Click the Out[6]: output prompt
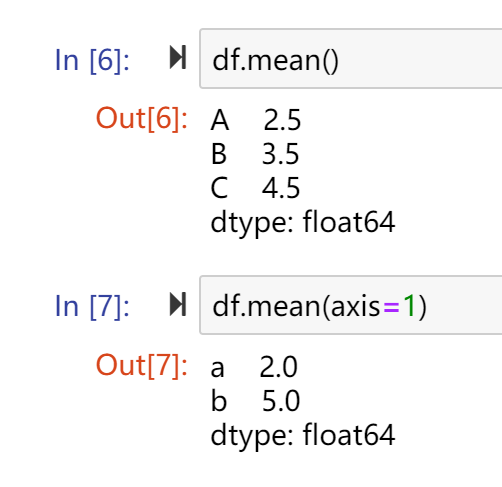 (141, 118)
